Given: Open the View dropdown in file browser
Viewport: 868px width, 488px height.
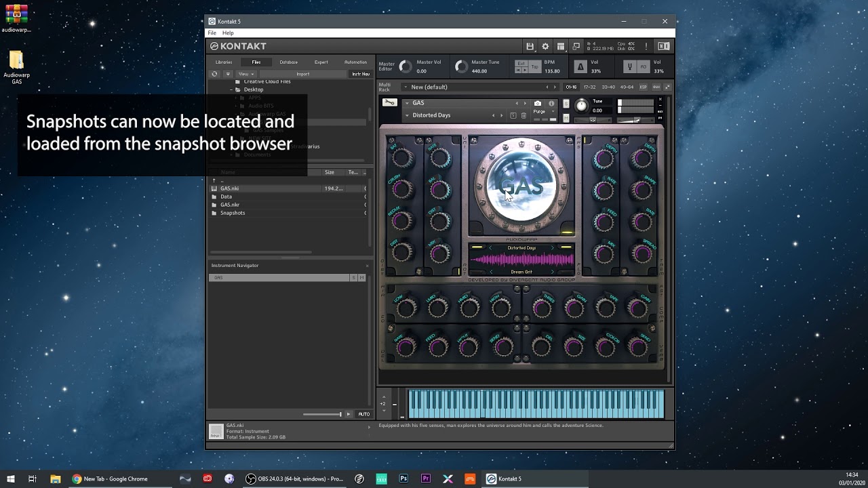Looking at the screenshot, I should coord(245,74).
